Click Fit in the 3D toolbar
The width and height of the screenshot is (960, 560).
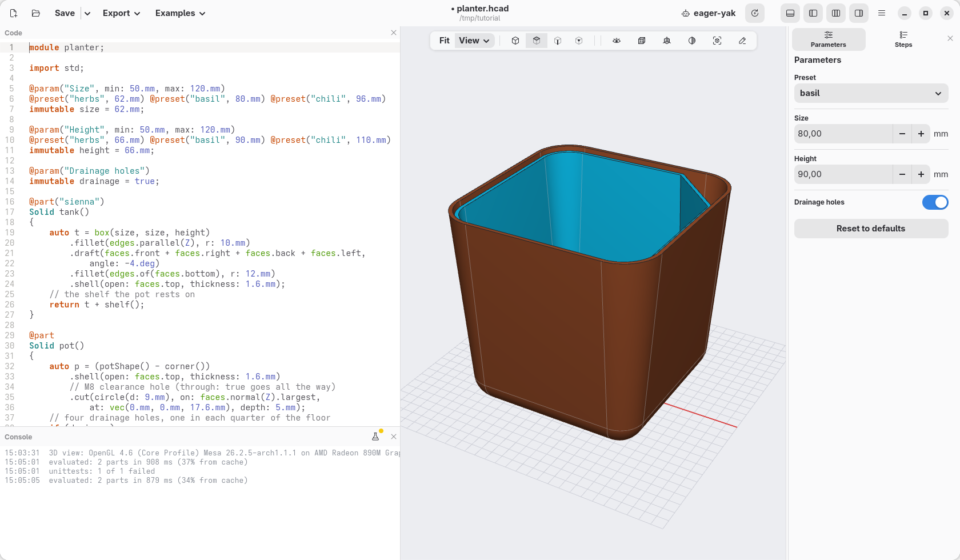click(444, 41)
